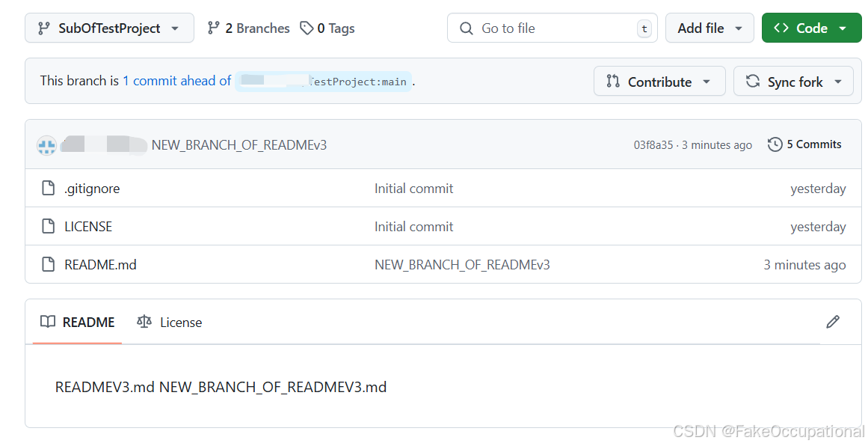Click 'yesterday' timestamp in .gitignore row
This screenshot has width=868, height=446.
[818, 189]
